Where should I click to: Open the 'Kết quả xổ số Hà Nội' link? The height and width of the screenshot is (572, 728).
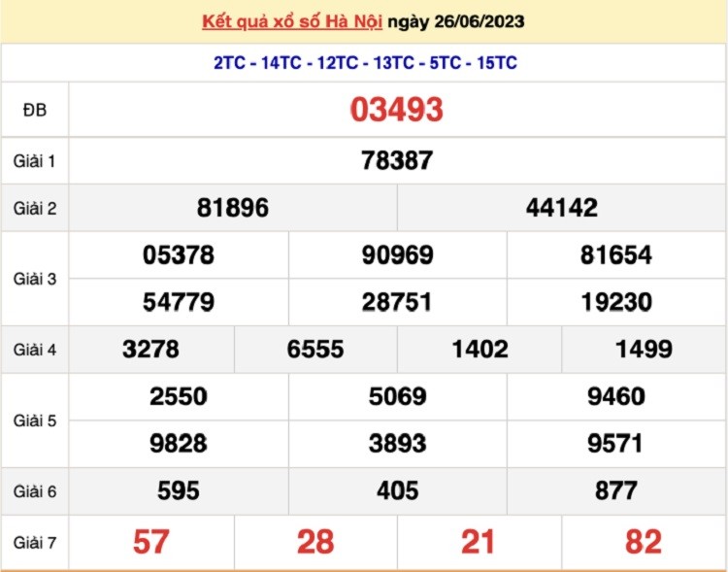click(292, 21)
